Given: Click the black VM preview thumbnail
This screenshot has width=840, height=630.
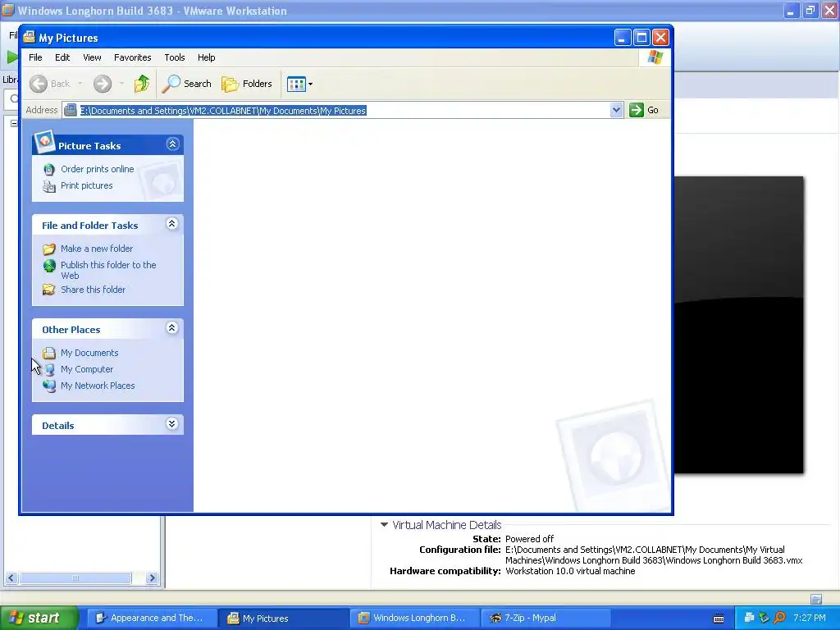Looking at the screenshot, I should click(x=739, y=325).
